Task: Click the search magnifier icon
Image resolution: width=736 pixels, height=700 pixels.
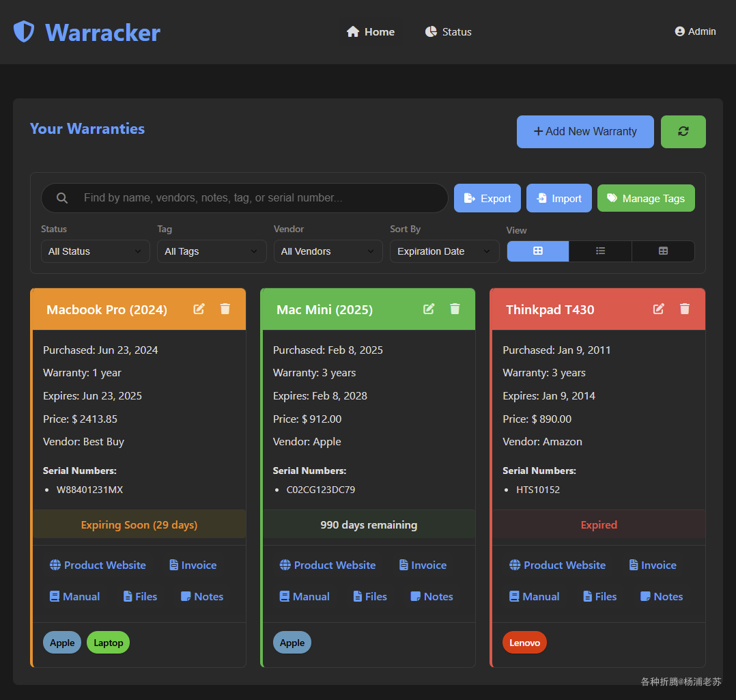Action: (x=62, y=198)
